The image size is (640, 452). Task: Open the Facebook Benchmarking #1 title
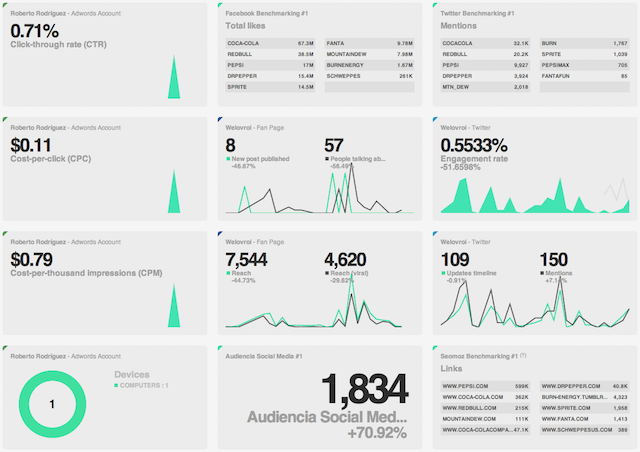267,13
